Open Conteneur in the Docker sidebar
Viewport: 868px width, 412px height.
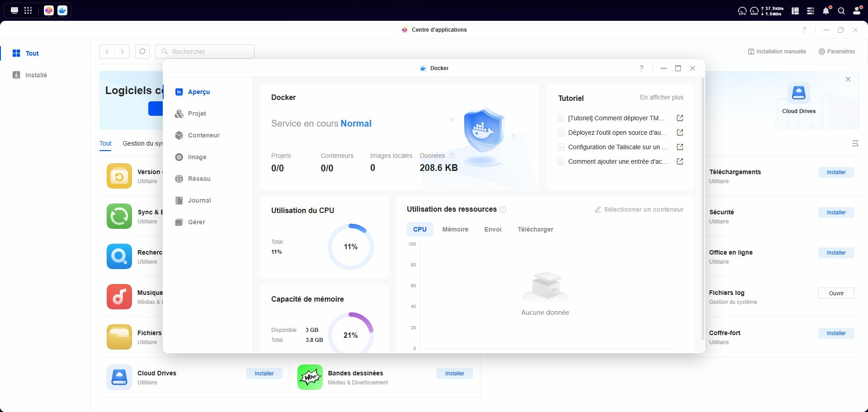203,135
